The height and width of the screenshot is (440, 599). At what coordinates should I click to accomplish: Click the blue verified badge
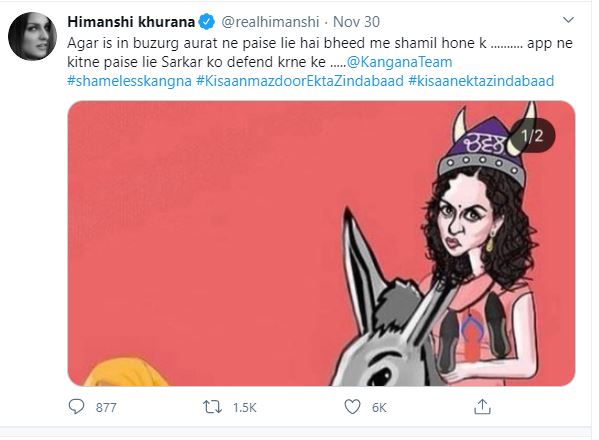tap(207, 22)
